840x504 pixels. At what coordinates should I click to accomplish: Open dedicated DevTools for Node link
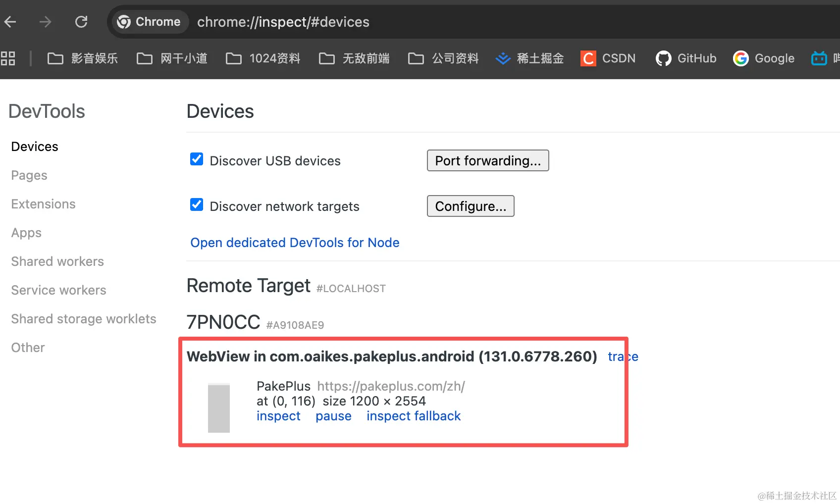[x=295, y=243]
